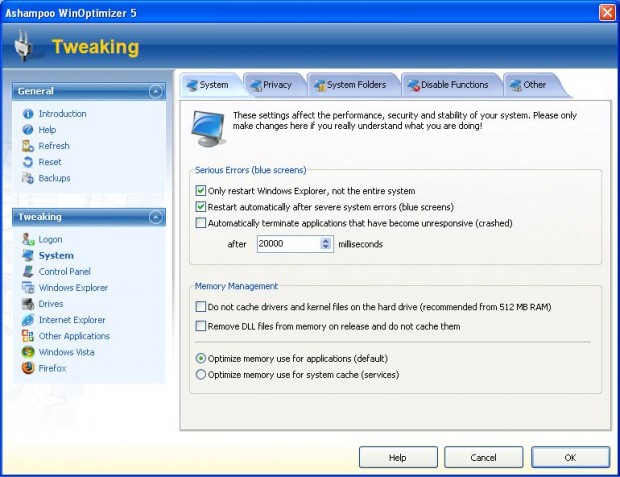Check Do not cache drivers and kernel files
This screenshot has width=620, height=477.
click(x=201, y=307)
